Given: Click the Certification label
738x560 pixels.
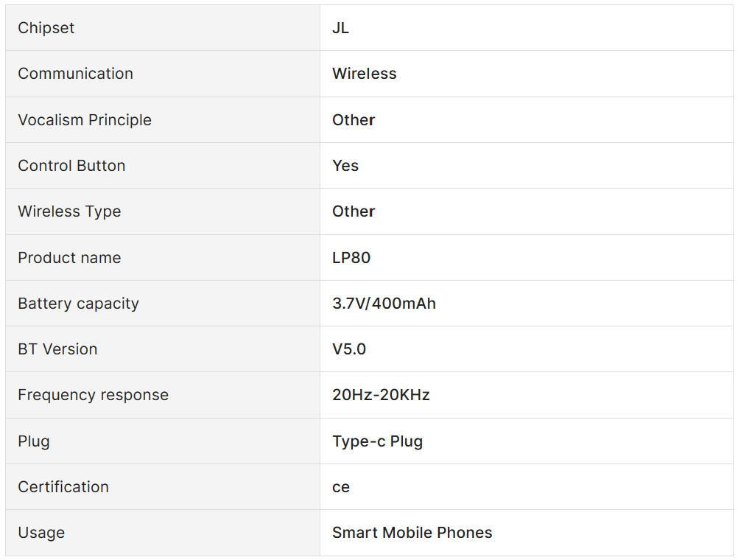Looking at the screenshot, I should 63,487.
